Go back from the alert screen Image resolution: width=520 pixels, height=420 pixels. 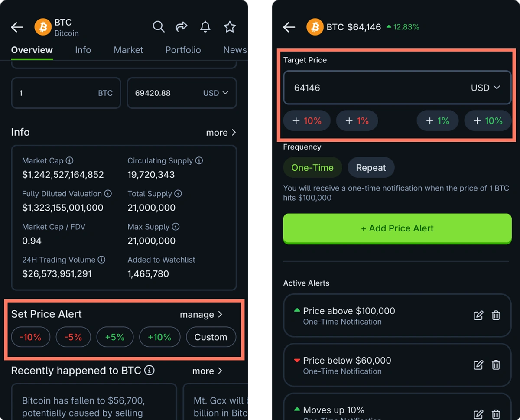289,27
